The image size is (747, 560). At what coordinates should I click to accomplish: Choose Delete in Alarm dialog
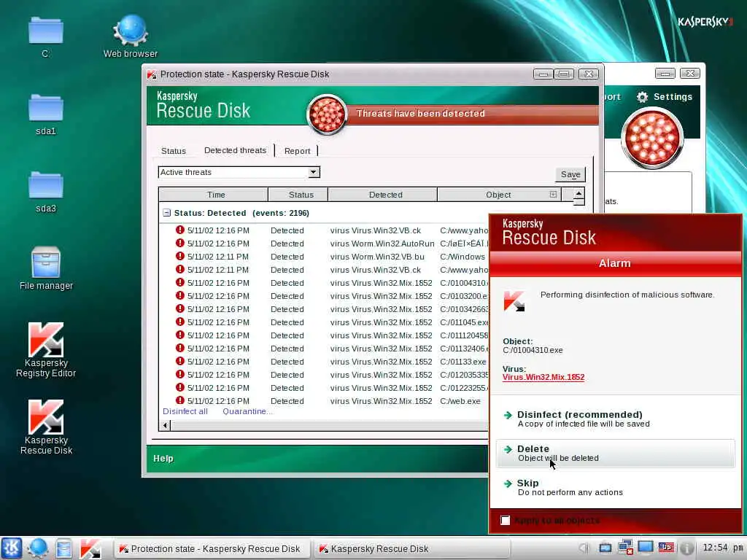pos(615,453)
